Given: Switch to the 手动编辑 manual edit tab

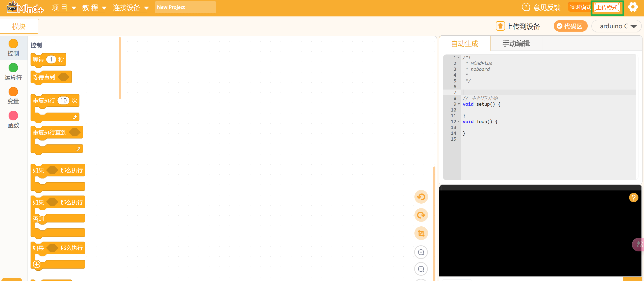Looking at the screenshot, I should (516, 44).
